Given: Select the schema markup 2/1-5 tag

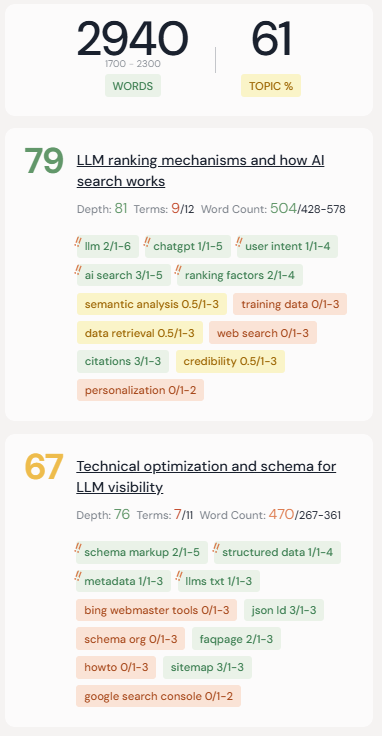Looking at the screenshot, I should [142, 552].
